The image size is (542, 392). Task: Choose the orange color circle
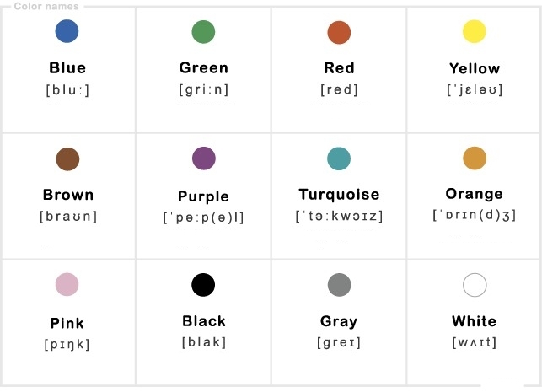(475, 158)
